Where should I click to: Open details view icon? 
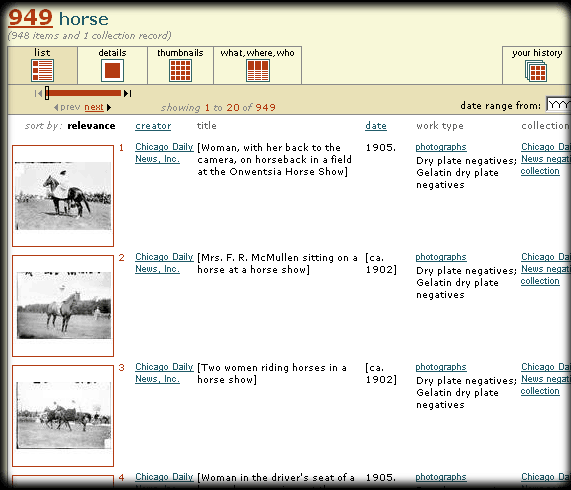pyautogui.click(x=112, y=70)
